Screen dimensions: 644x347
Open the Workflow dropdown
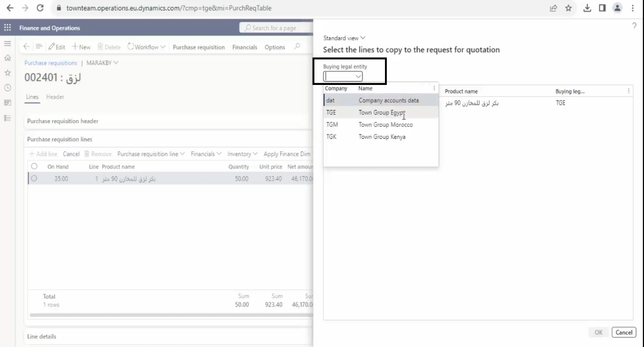pyautogui.click(x=146, y=47)
